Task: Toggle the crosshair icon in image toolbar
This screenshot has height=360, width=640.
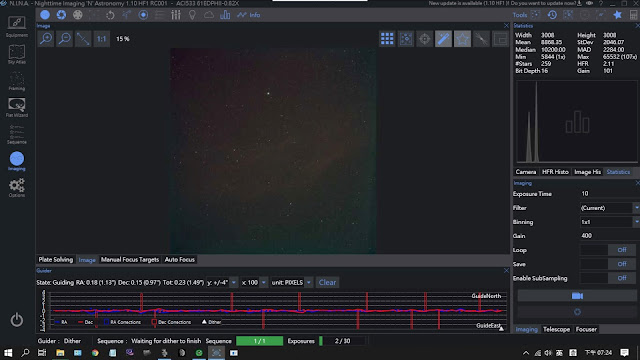Action: [x=424, y=39]
